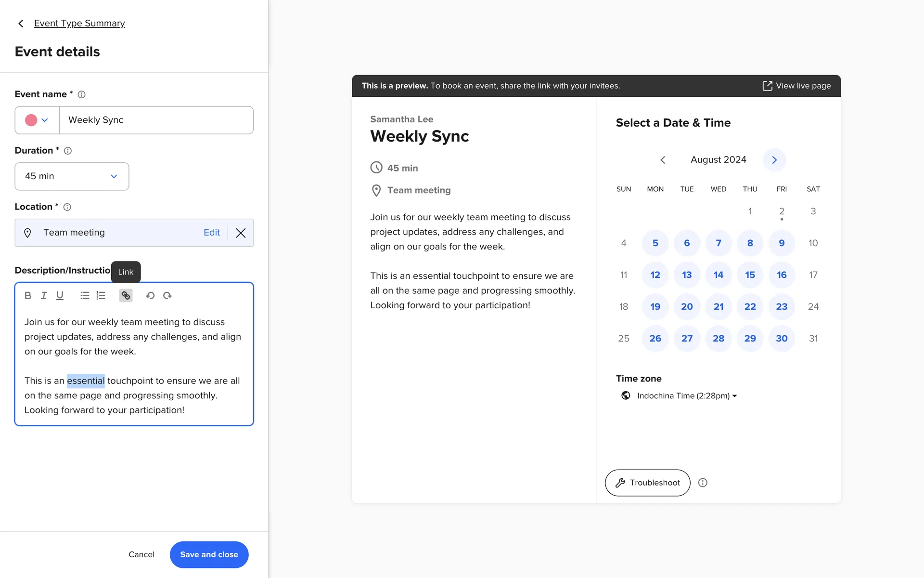The width and height of the screenshot is (924, 578).
Task: Click the Link icon in editor toolbar
Action: point(126,295)
